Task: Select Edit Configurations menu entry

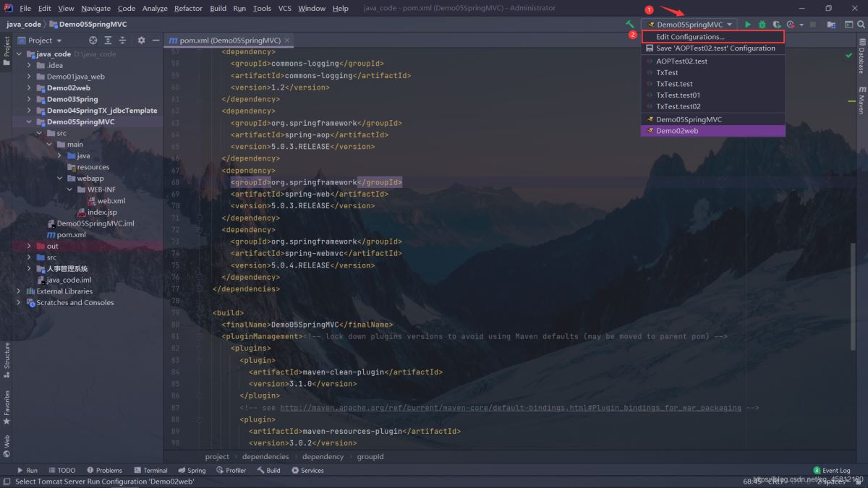Action: [689, 37]
